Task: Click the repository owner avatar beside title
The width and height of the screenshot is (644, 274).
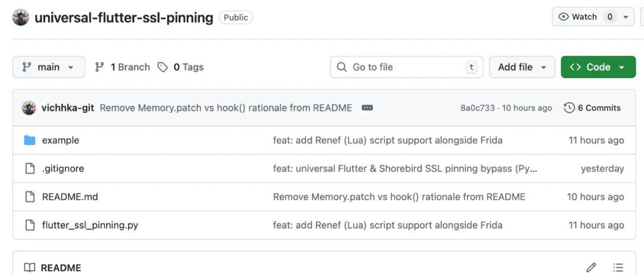Action: [x=20, y=17]
